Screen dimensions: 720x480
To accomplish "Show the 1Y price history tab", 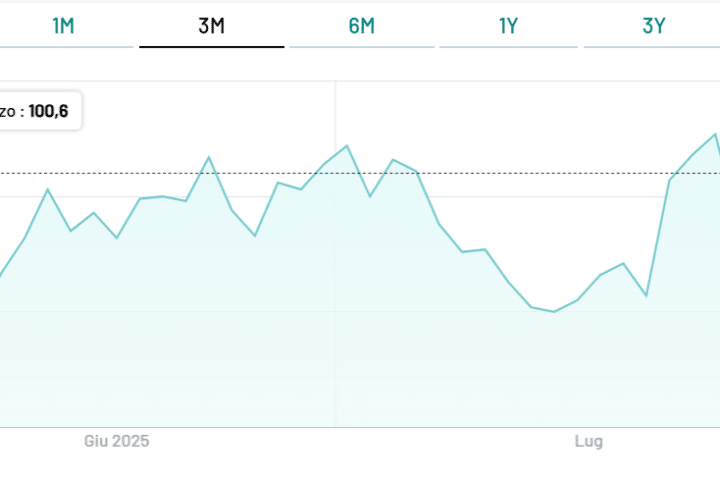I will pyautogui.click(x=508, y=27).
